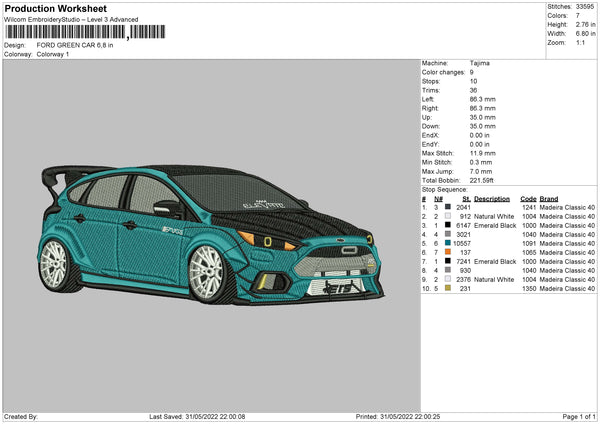Click the barcode under the worksheet title
600x424 pixels.
click(x=85, y=32)
